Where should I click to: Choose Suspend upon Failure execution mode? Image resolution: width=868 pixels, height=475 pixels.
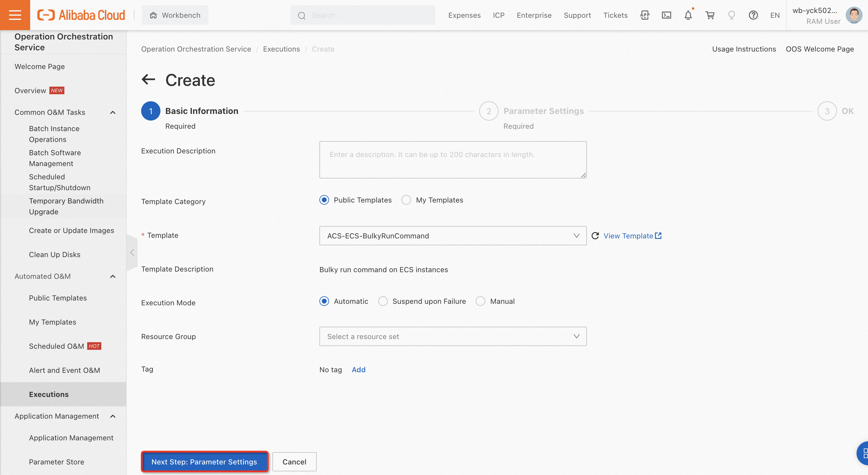coord(383,301)
